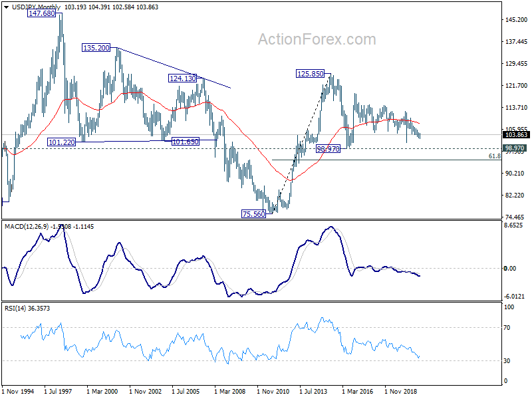
Task: Click the 121.700 price axis value
Action: (516, 86)
